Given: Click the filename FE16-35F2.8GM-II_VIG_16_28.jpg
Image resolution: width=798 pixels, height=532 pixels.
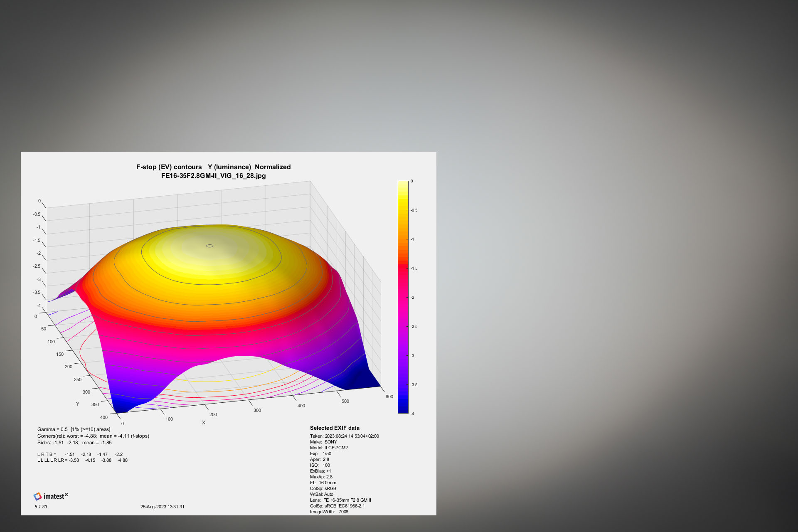Looking at the screenshot, I should click(213, 176).
